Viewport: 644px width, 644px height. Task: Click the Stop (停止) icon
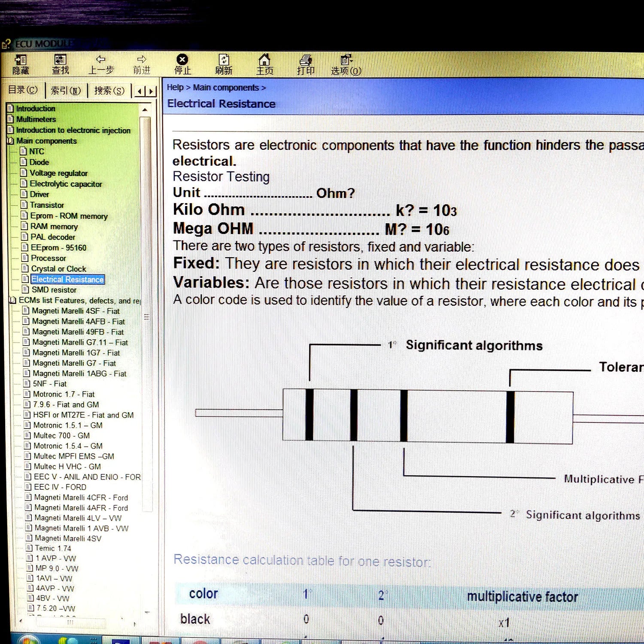pyautogui.click(x=182, y=64)
